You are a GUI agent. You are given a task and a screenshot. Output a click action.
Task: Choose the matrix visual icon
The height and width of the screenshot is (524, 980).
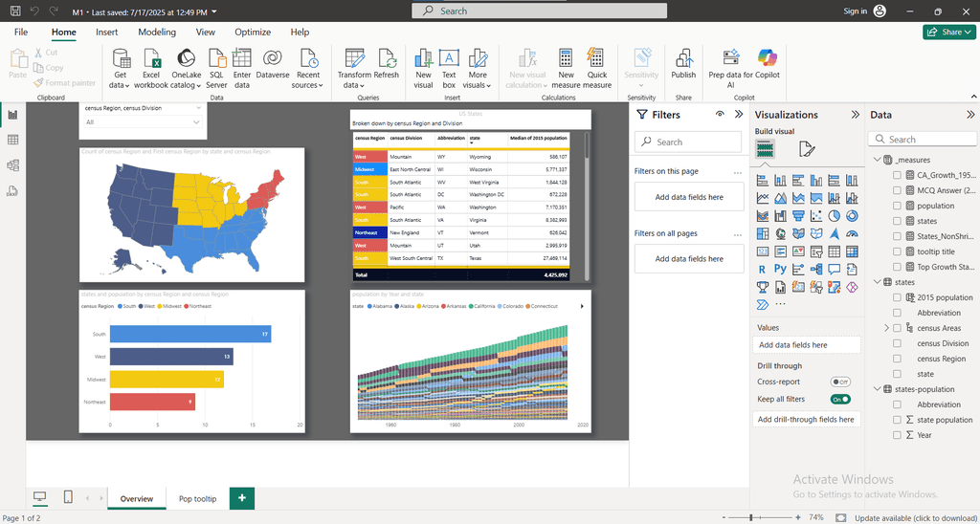(851, 251)
